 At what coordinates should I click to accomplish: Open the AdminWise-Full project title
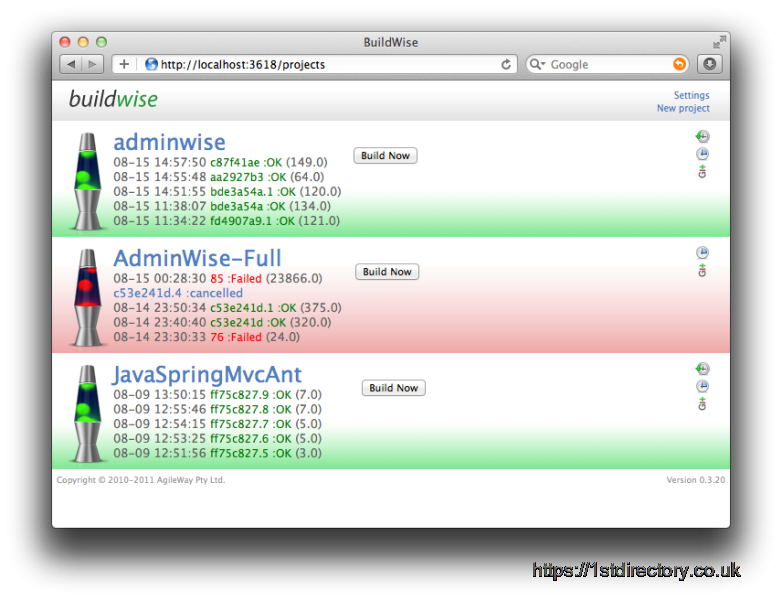(197, 258)
